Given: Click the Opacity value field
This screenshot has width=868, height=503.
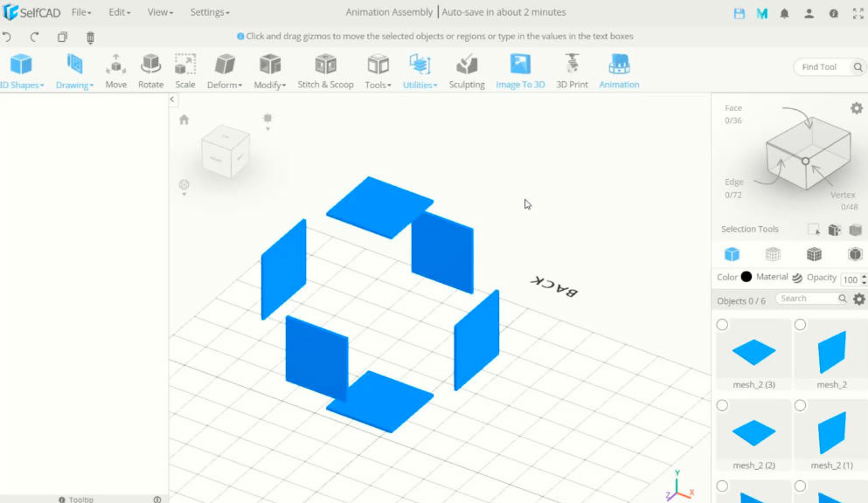Looking at the screenshot, I should pyautogui.click(x=851, y=279).
